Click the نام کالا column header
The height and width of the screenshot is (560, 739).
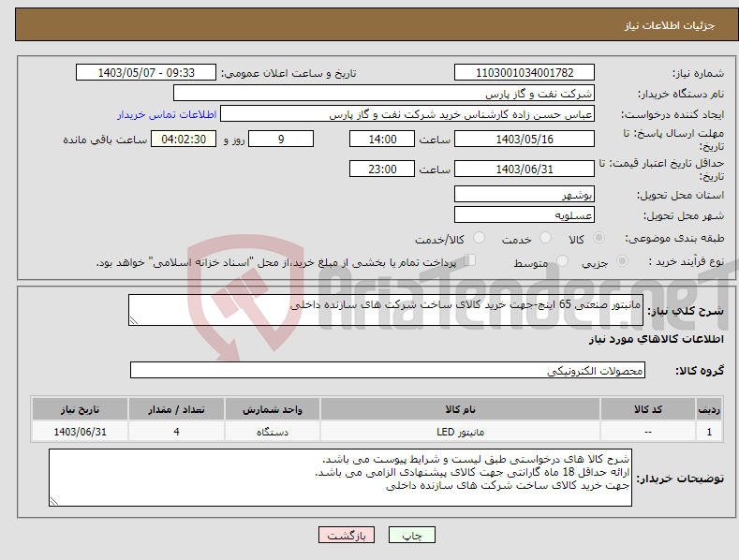click(460, 409)
